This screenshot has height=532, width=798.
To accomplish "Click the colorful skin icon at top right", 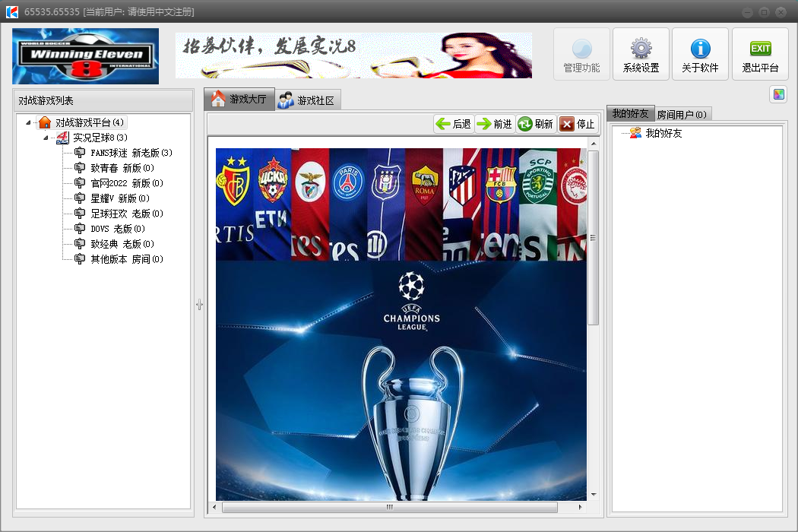I will point(779,94).
